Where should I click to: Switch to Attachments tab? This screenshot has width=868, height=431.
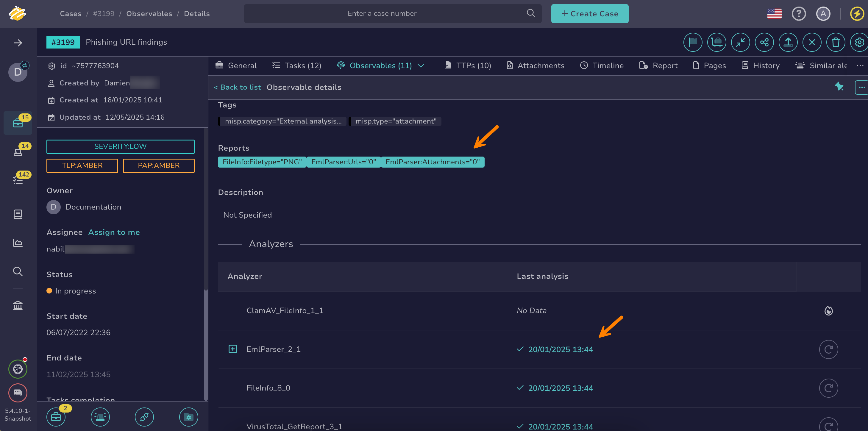535,65
